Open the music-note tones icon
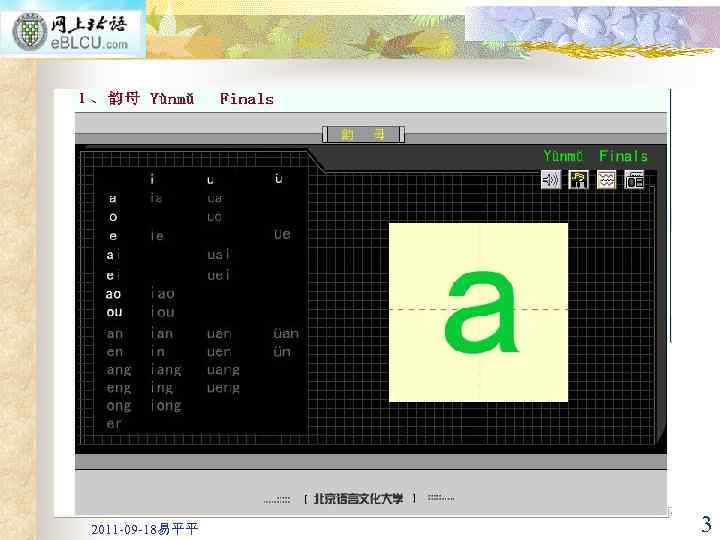The image size is (720, 540). click(579, 180)
